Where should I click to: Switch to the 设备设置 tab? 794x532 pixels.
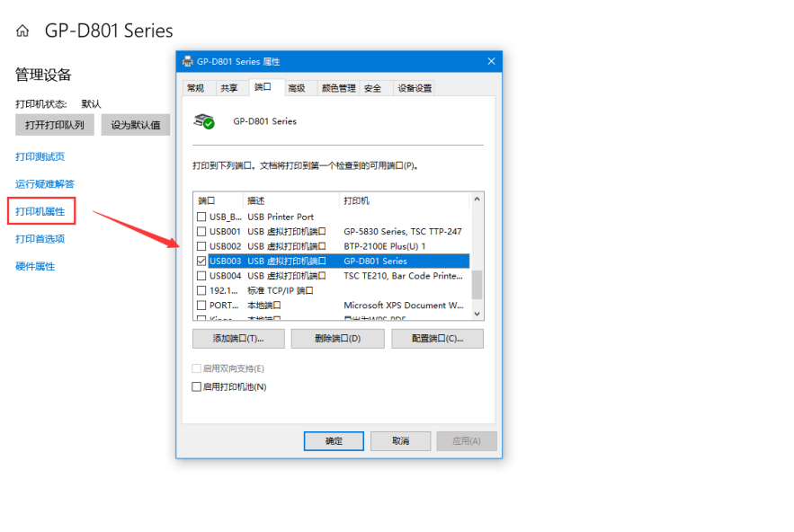415,88
